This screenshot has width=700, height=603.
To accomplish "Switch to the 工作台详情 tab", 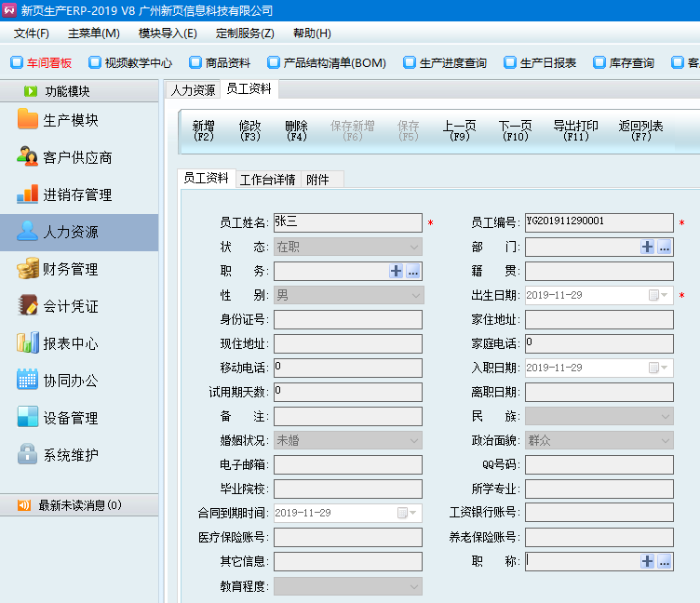I will pyautogui.click(x=267, y=180).
